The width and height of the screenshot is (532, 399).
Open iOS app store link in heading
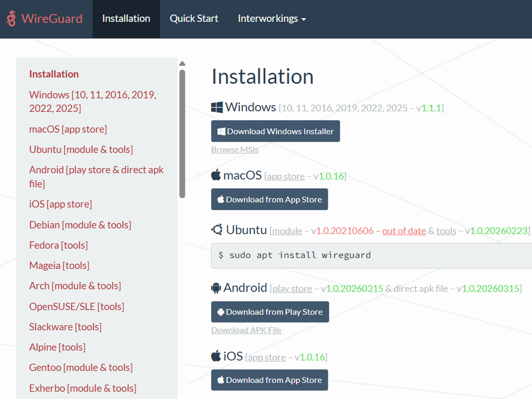pos(266,357)
